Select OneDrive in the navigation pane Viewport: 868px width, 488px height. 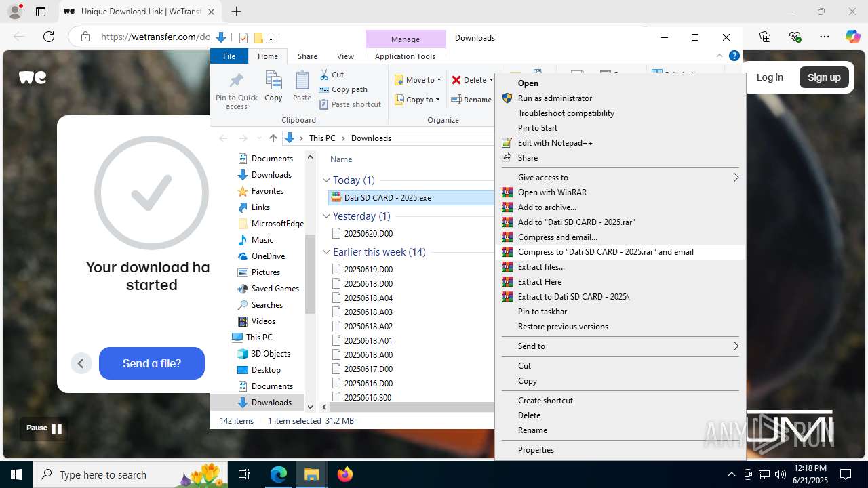(268, 256)
